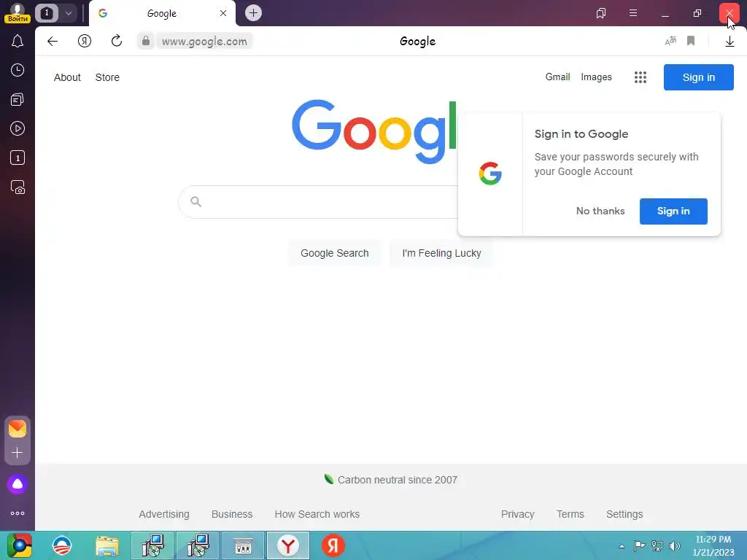
Task: Take a screenshot with the camera icon
Action: pyautogui.click(x=18, y=187)
